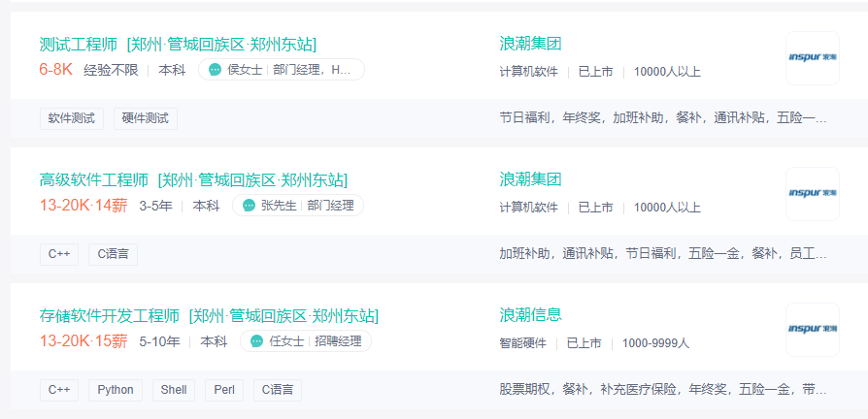
Task: Choose the Perl skill tag
Action: (x=224, y=390)
